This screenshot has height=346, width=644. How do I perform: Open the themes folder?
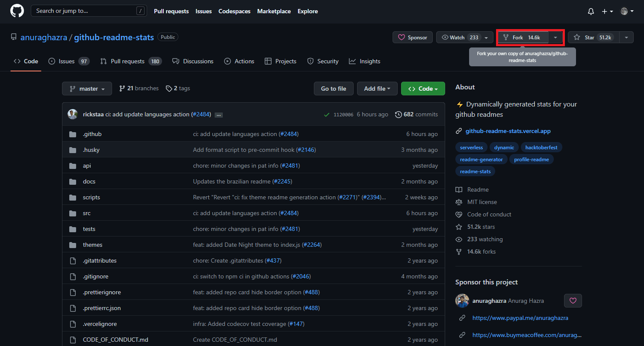pos(92,245)
